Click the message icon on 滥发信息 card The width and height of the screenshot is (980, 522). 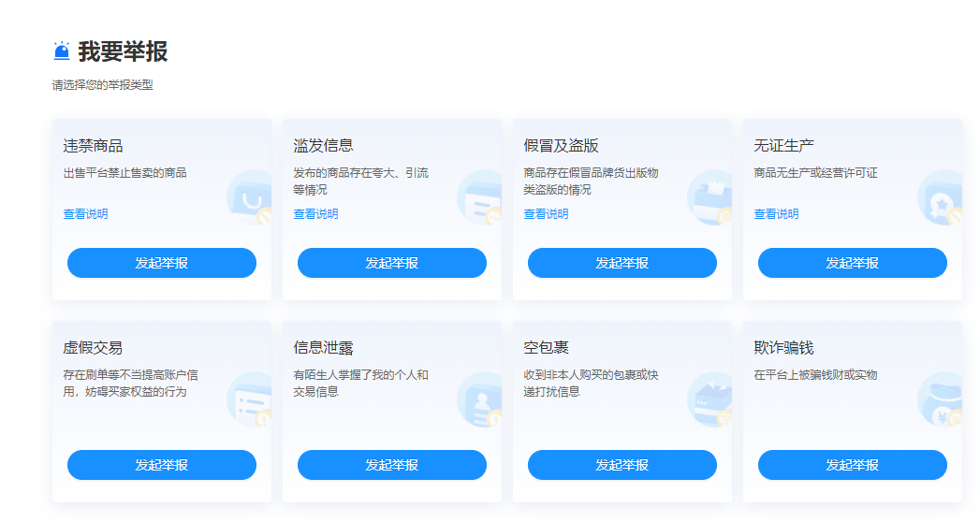(x=480, y=198)
